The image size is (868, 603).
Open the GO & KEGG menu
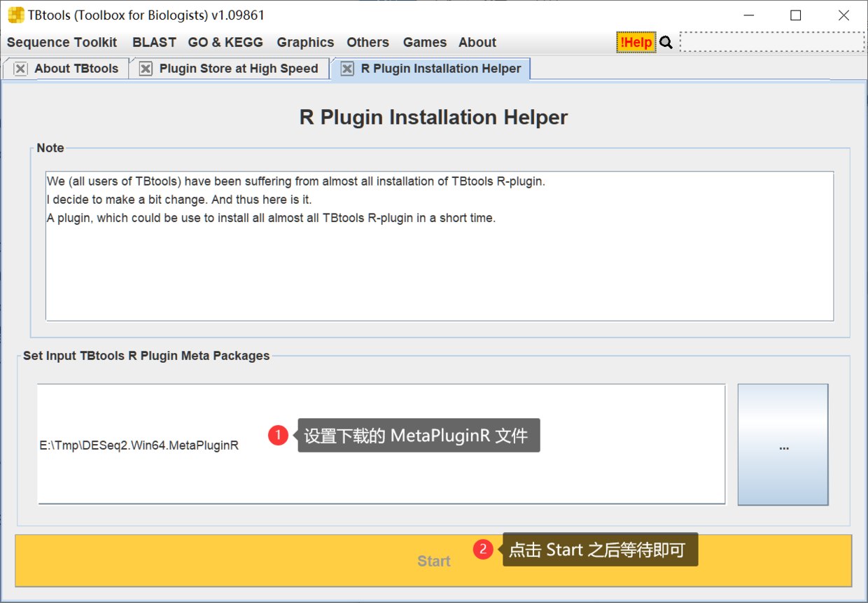tap(225, 42)
